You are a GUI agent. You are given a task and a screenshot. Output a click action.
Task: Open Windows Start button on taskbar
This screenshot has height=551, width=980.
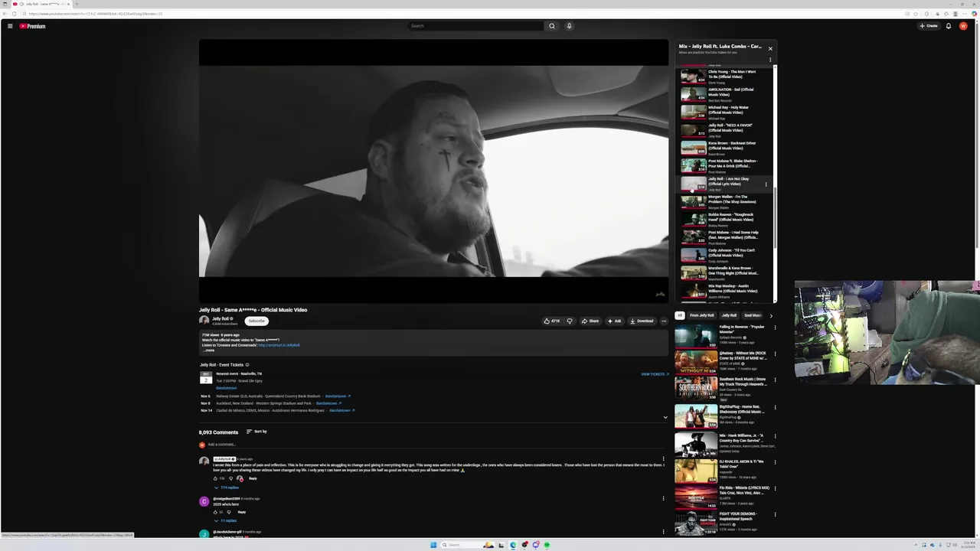coord(433,545)
